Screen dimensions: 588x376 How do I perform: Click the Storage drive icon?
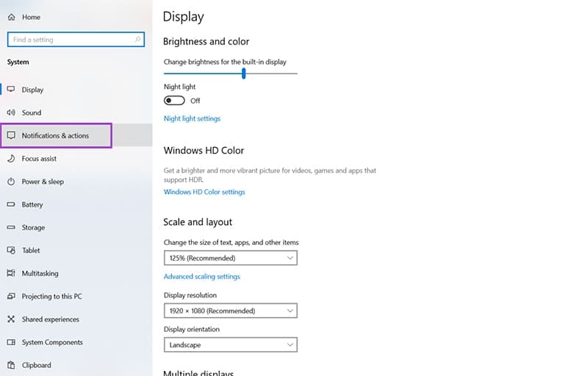[x=11, y=227]
